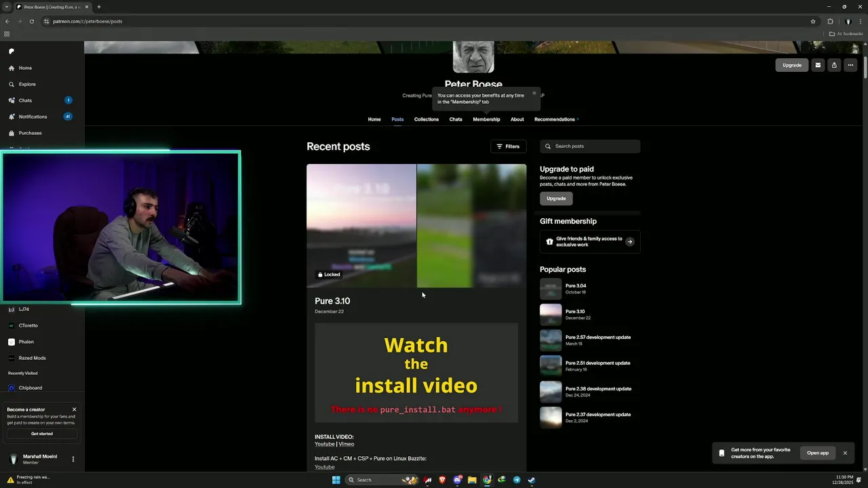Open Discord from the taskbar

click(x=458, y=480)
